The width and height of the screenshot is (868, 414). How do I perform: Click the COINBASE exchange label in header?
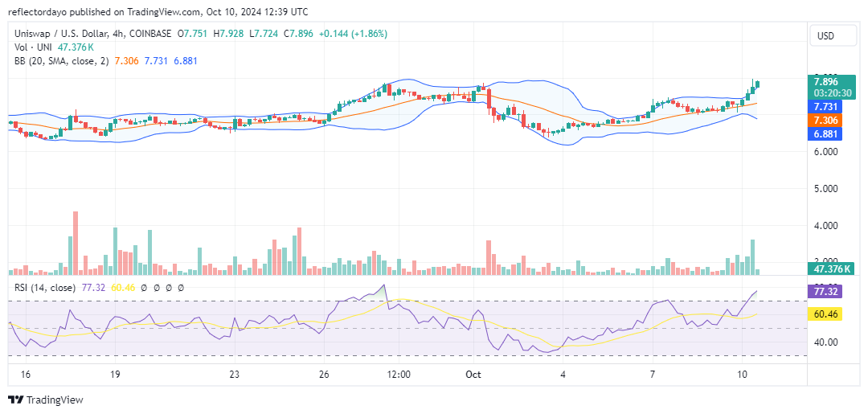pos(150,34)
